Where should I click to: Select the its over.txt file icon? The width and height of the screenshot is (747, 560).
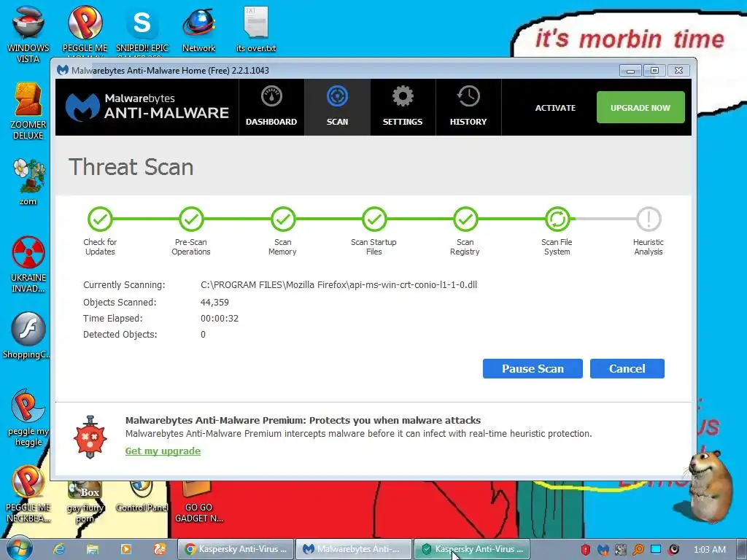[x=256, y=29]
